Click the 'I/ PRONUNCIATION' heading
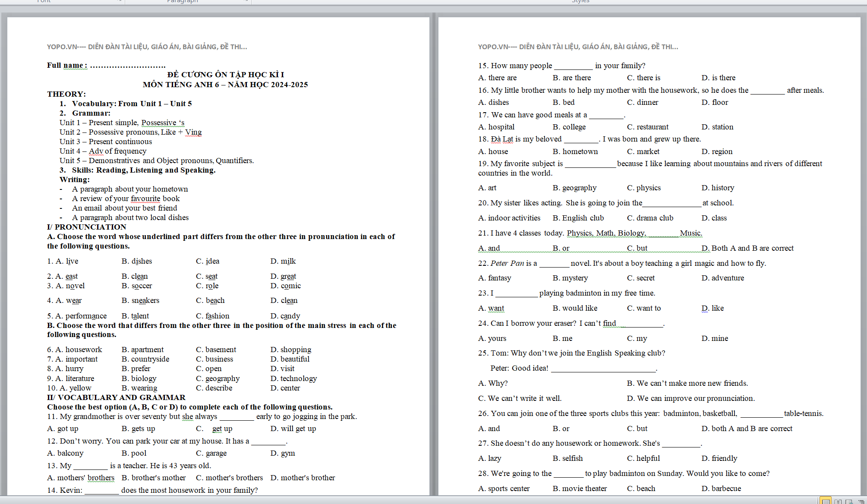The width and height of the screenshot is (867, 504). click(87, 227)
